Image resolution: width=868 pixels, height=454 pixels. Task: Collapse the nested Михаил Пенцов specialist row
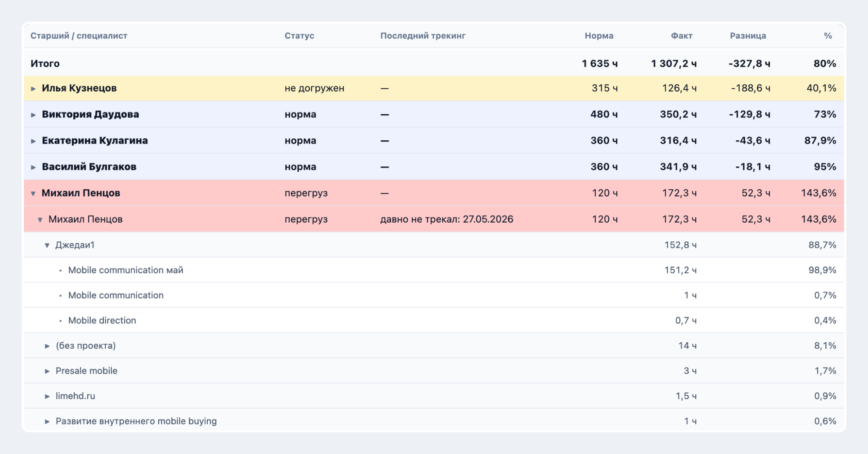[40, 220]
